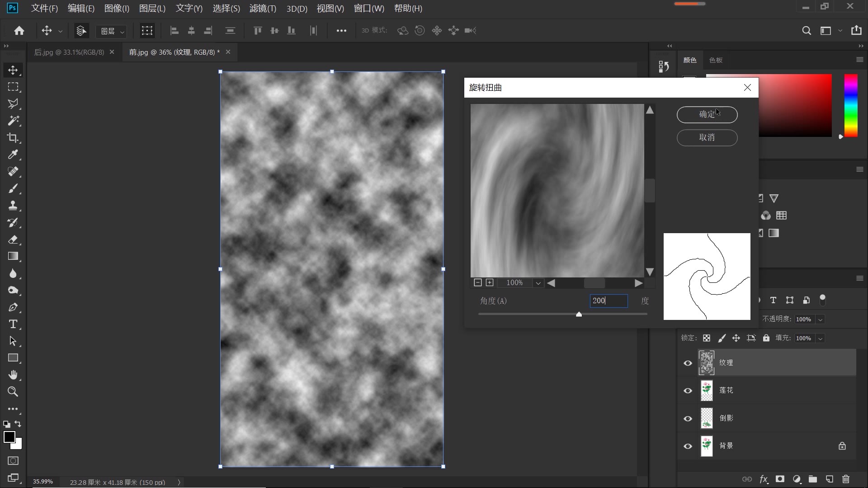Select the Clone Stamp tool

pyautogui.click(x=13, y=206)
